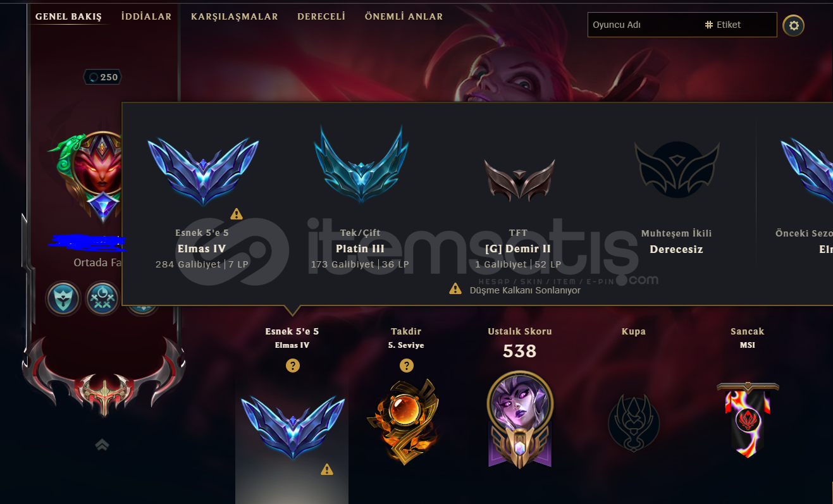Click the Oyuncu Adı search field
This screenshot has height=504, width=833.
click(644, 25)
